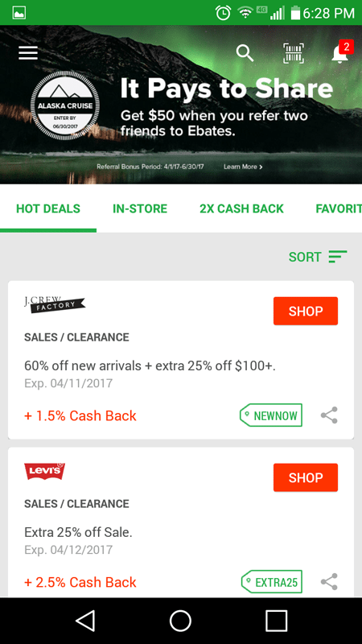Open the Sort options
This screenshot has height=644, width=362.
pos(318,257)
